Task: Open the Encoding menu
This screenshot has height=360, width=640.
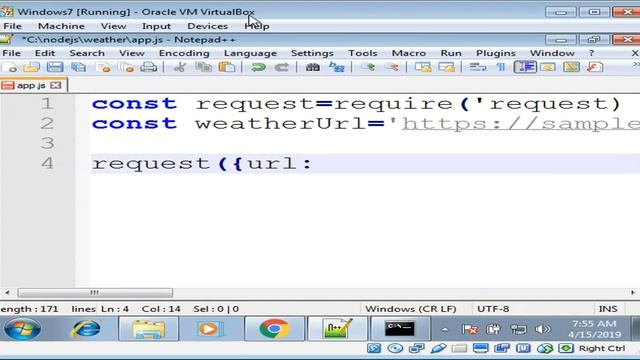Action: coord(184,53)
